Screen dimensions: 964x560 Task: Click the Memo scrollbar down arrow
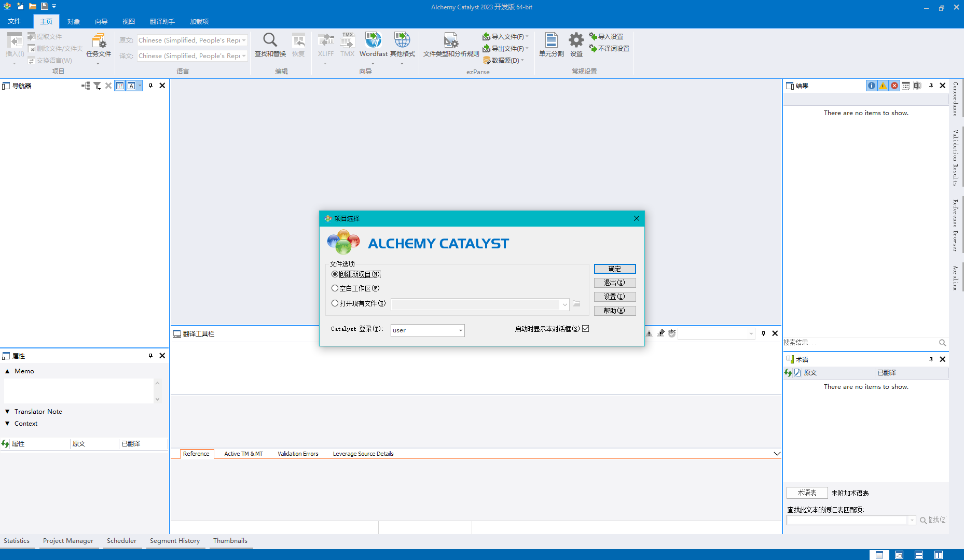coord(157,399)
